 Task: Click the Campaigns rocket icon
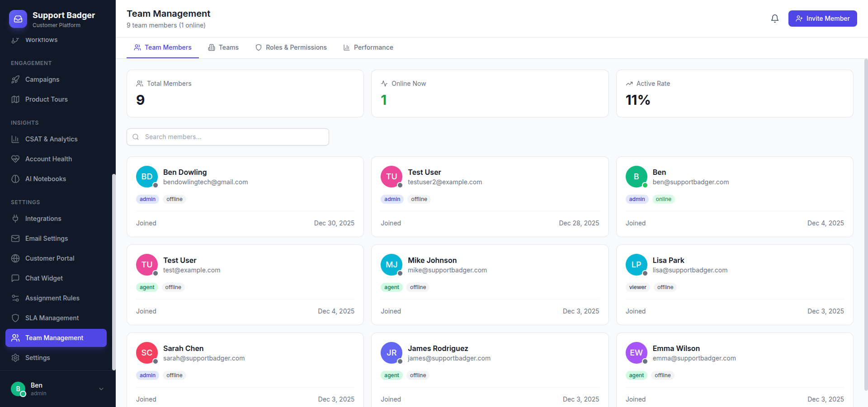click(15, 80)
